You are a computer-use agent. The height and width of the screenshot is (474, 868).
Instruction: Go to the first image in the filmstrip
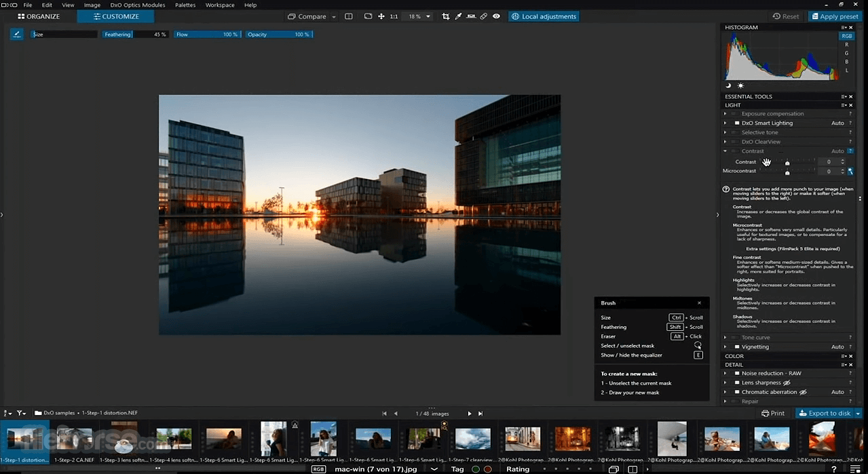click(x=385, y=413)
